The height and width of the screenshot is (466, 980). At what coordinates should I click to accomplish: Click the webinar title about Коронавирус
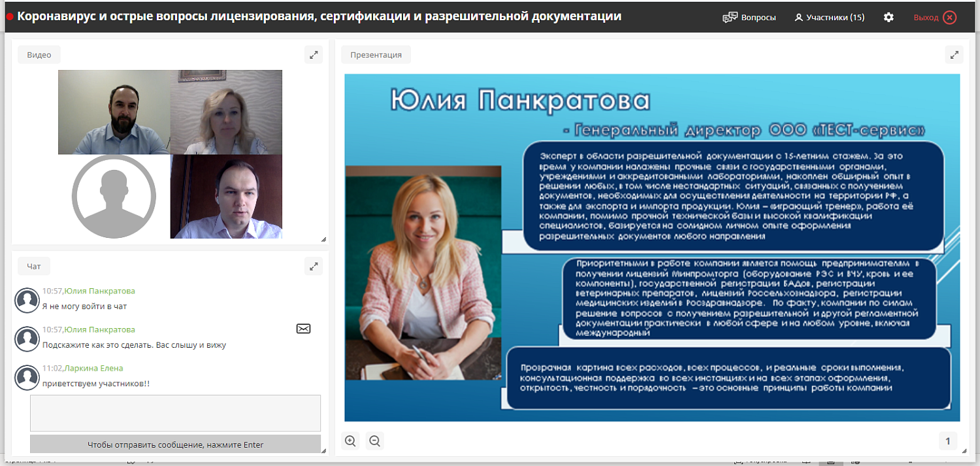click(x=319, y=17)
